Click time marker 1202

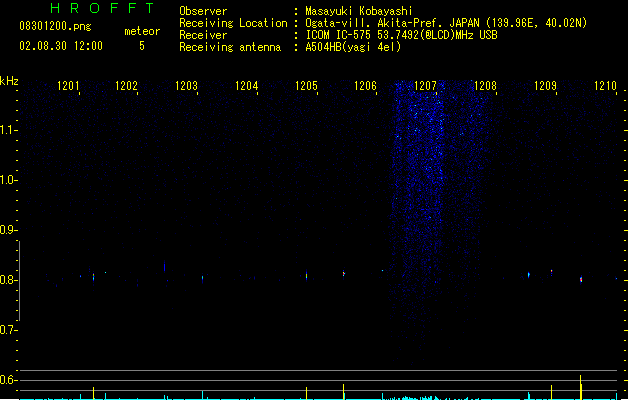click(126, 86)
